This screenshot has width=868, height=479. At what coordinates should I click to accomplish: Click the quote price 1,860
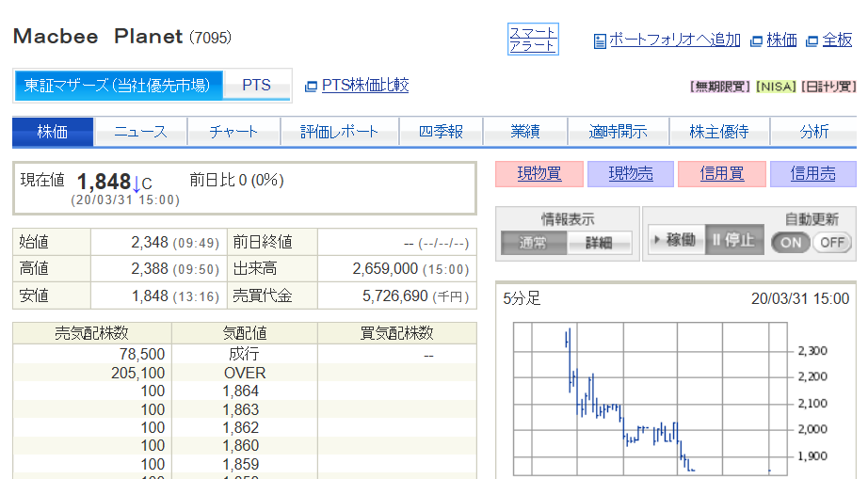241,445
